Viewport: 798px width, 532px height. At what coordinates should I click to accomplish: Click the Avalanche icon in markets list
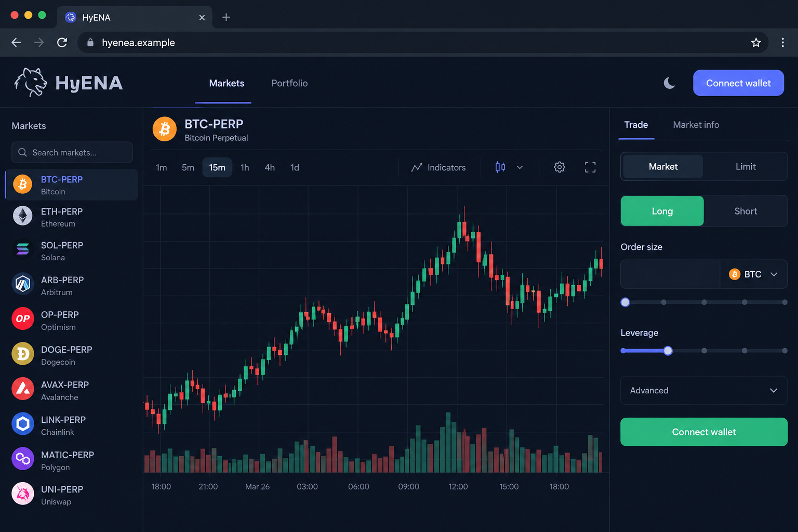pyautogui.click(x=22, y=389)
